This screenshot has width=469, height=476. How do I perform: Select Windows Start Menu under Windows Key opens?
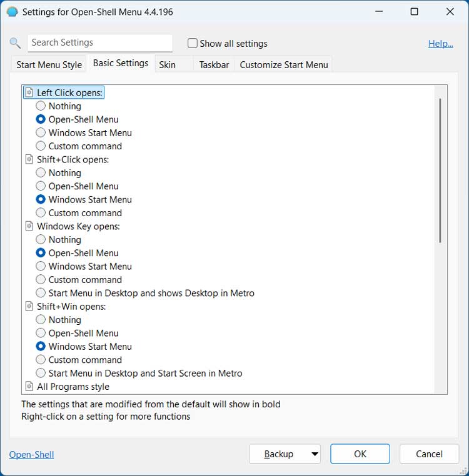point(41,266)
